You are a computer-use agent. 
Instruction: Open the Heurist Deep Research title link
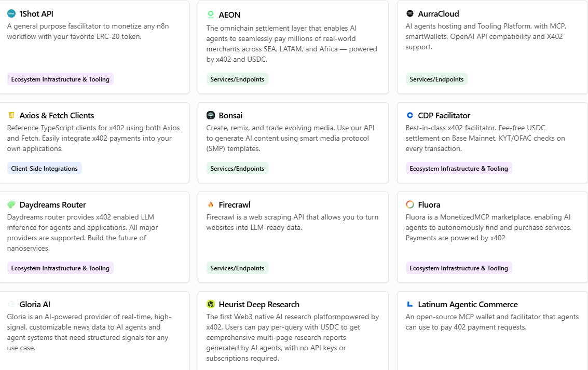click(259, 305)
